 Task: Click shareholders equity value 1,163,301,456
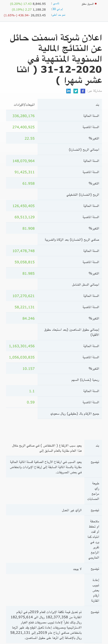[22, 346]
